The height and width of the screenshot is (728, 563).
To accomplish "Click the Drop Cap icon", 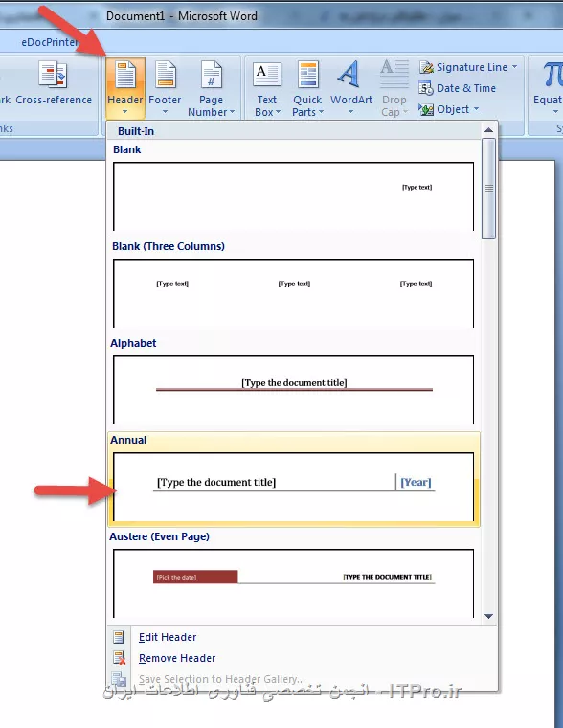I will point(394,75).
